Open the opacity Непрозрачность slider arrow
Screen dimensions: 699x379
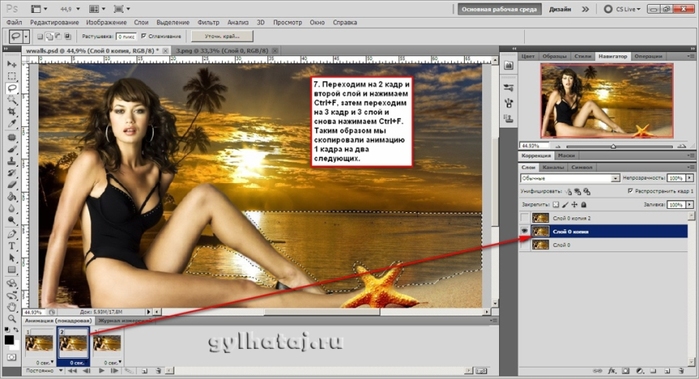(x=690, y=178)
